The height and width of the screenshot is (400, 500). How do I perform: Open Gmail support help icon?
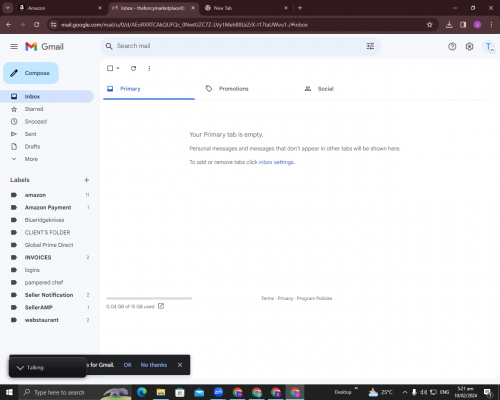(452, 47)
